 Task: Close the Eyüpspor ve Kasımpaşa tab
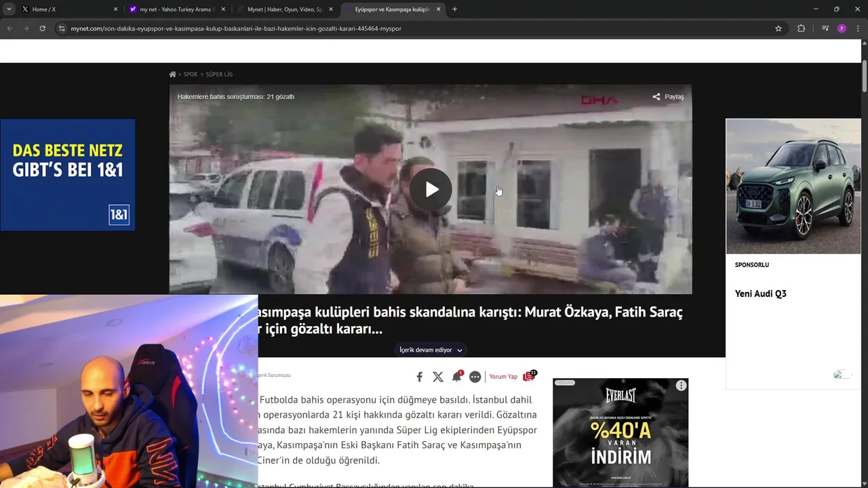439,9
